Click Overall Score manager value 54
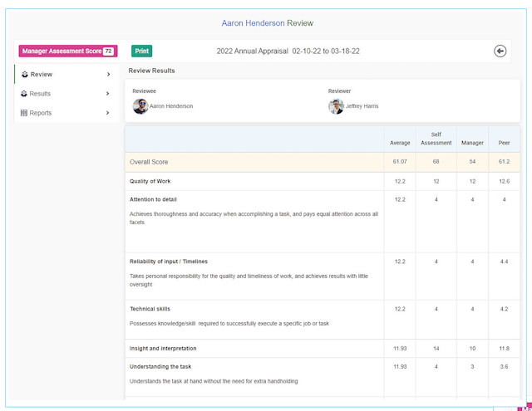Image resolution: width=532 pixels, height=411 pixels. pyautogui.click(x=472, y=162)
